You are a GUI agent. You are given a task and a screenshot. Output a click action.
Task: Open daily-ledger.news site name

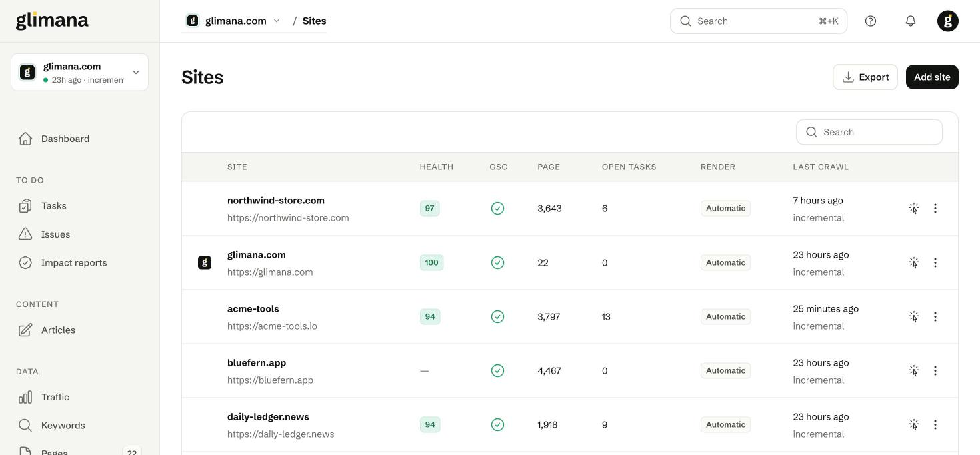point(268,417)
